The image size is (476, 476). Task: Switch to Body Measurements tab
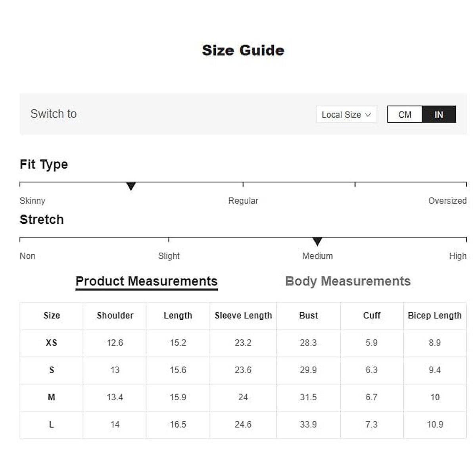[348, 281]
